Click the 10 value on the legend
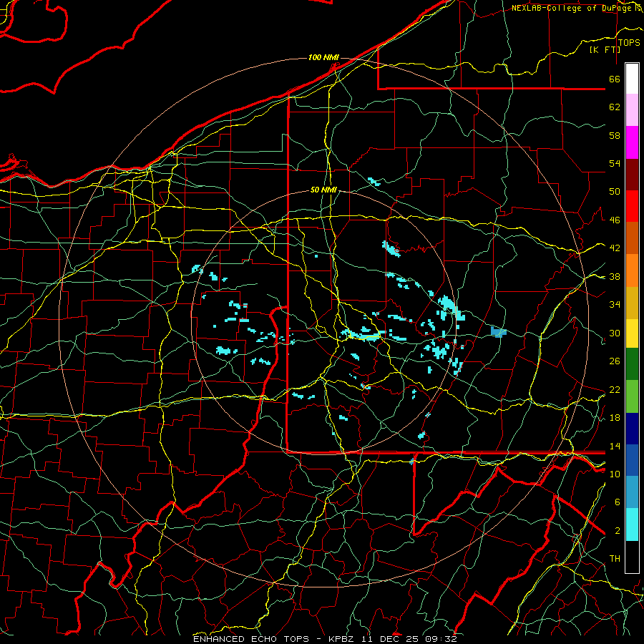The image size is (644, 644). pos(615,474)
